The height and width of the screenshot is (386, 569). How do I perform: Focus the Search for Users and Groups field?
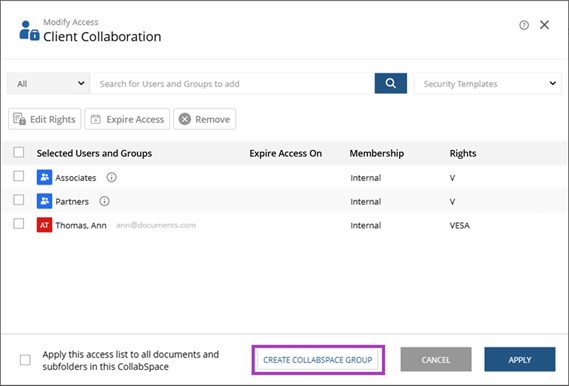[x=232, y=83]
